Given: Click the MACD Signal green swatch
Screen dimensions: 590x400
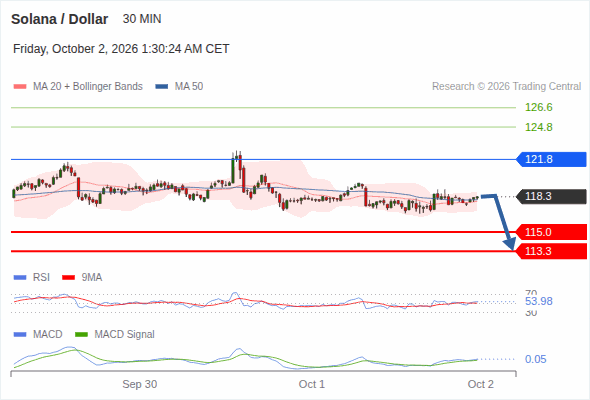Looking at the screenshot, I should coord(81,335).
